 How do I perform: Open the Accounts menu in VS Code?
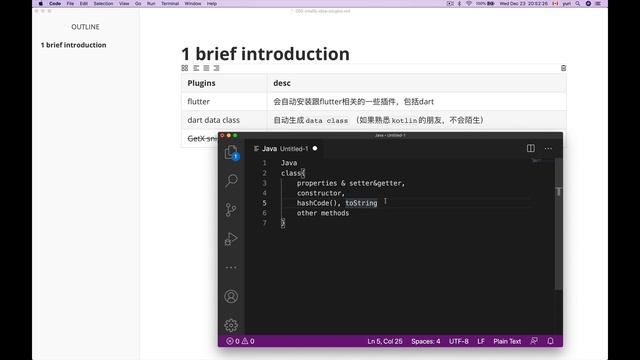(x=231, y=296)
